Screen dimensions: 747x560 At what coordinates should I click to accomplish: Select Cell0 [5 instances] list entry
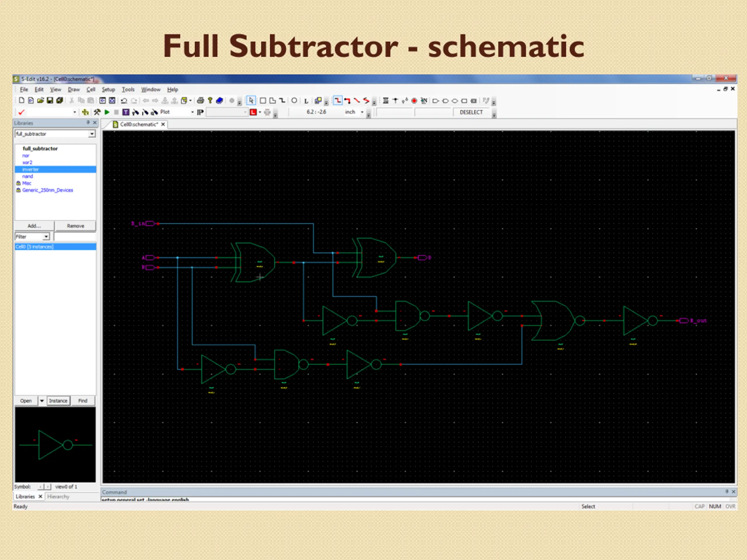coord(55,247)
